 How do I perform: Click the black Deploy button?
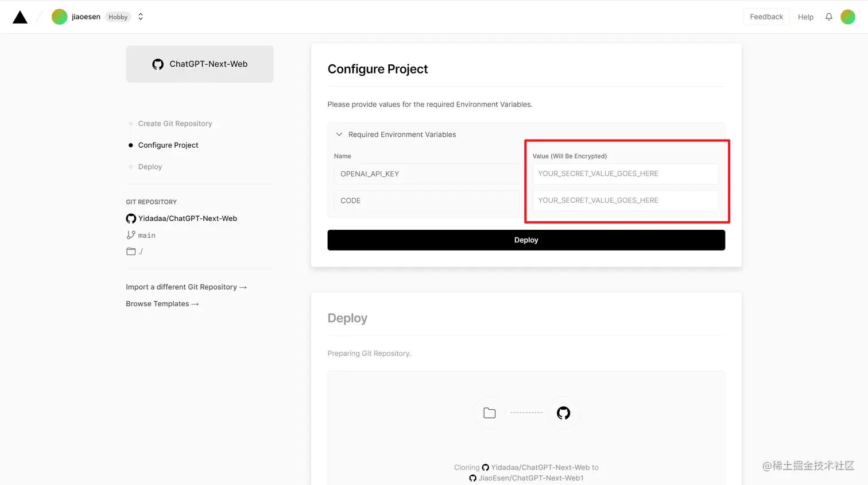526,240
